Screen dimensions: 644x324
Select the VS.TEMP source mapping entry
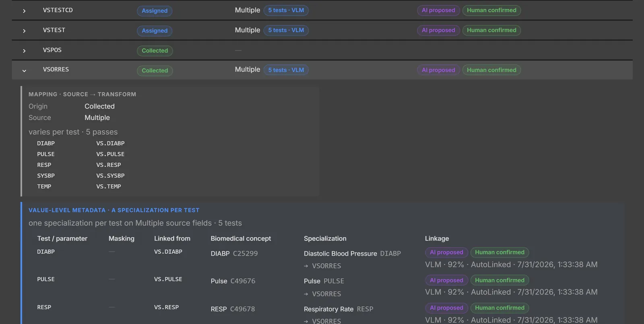pyautogui.click(x=109, y=187)
